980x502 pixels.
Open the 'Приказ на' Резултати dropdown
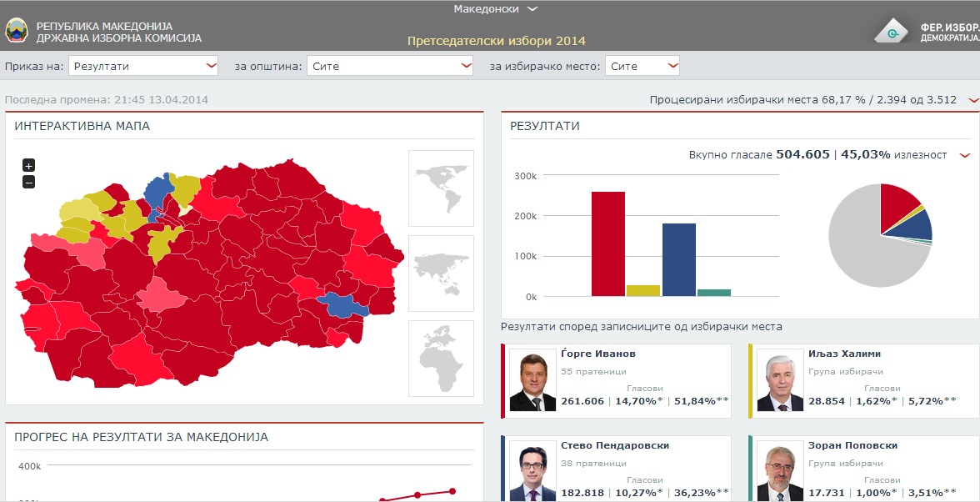pyautogui.click(x=143, y=66)
